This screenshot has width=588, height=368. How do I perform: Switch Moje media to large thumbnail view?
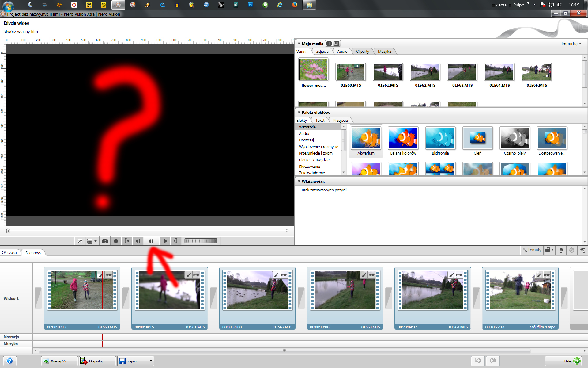(x=337, y=44)
